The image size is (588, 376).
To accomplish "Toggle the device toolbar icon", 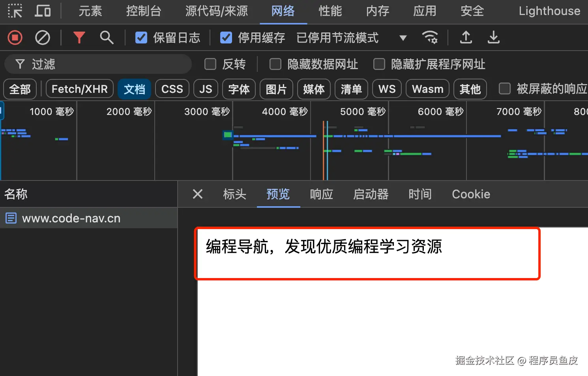I will pos(43,11).
